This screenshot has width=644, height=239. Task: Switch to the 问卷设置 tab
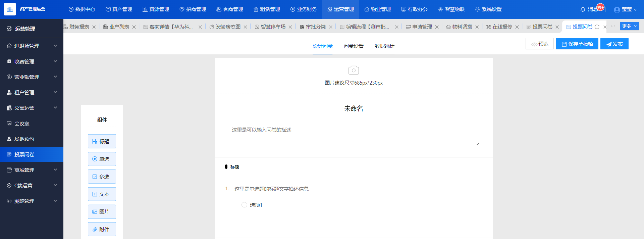pos(354,46)
